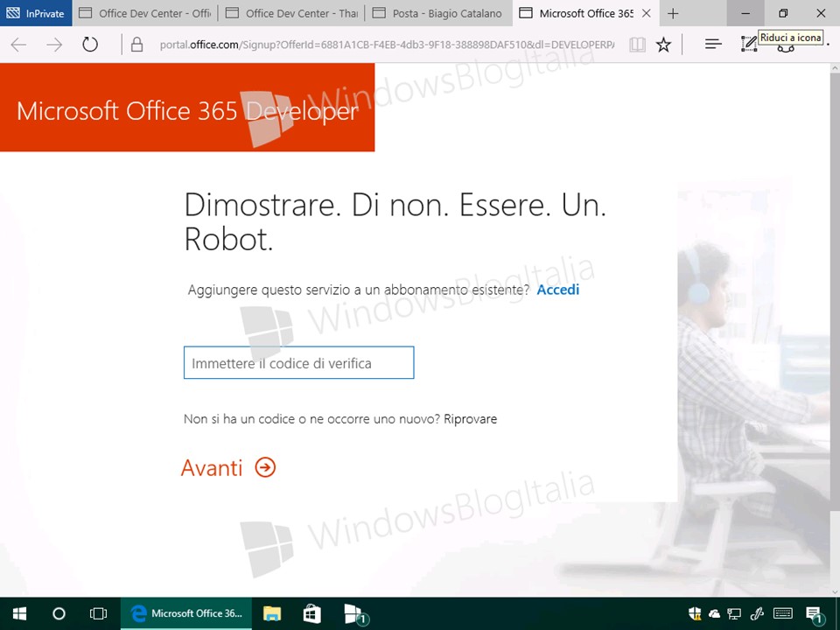Click the page scrollbar down arrow
The image size is (840, 630).
(x=835, y=591)
